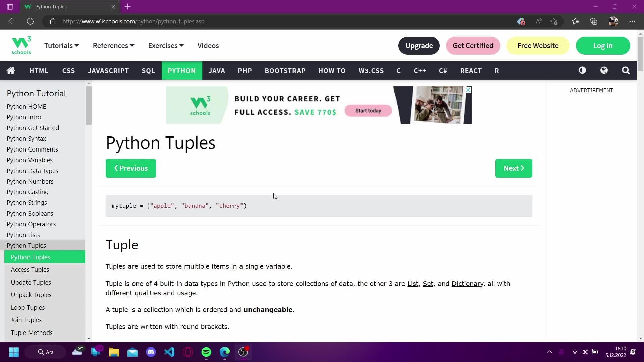The image size is (644, 362).
Task: Open tab actions menu icon
Action: click(x=10, y=7)
